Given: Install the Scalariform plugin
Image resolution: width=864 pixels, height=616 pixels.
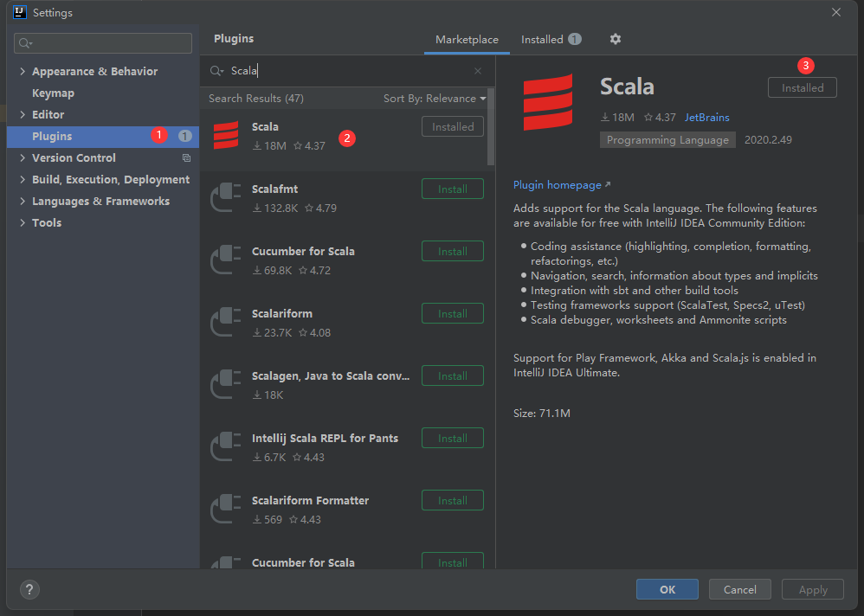Looking at the screenshot, I should click(453, 313).
